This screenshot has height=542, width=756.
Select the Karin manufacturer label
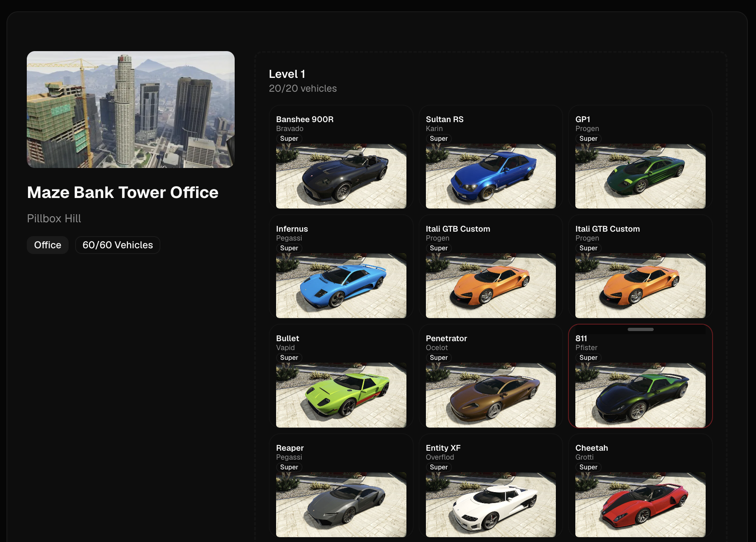[434, 129]
